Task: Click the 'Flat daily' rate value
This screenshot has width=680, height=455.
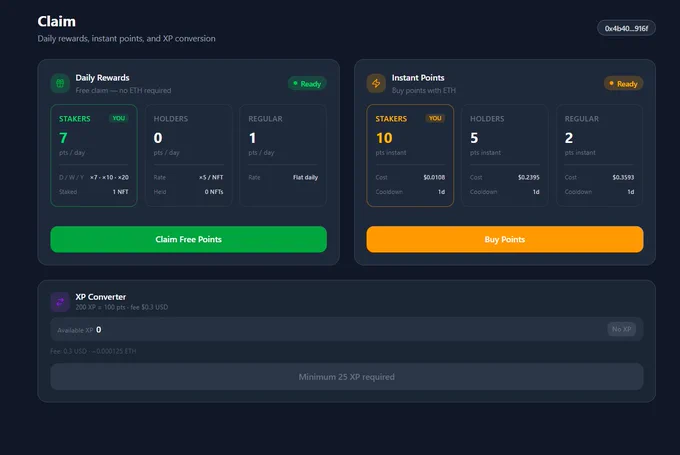Action: click(305, 177)
